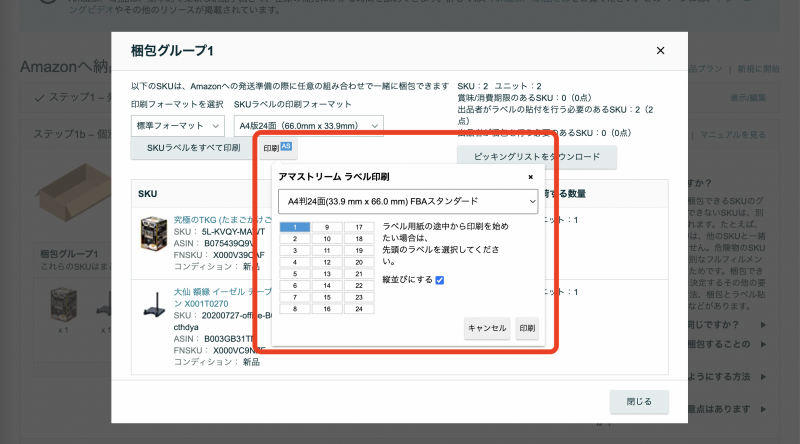
Task: Select label position 19 in grid
Action: coord(359,251)
